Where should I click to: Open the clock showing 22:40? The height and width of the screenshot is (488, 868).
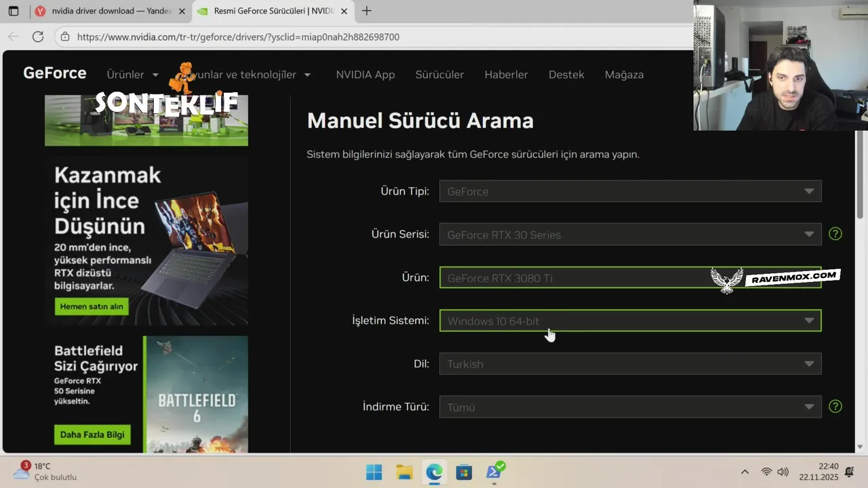(x=818, y=472)
